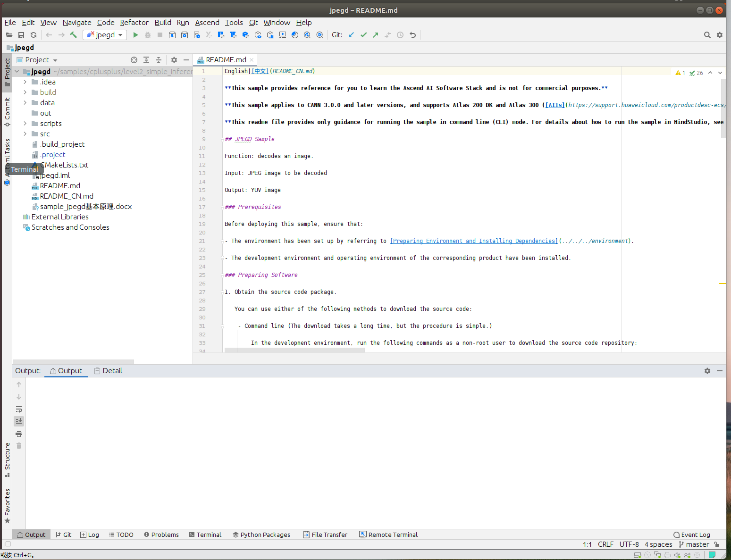The image size is (731, 560).
Task: Switch to the Detail tab in Output
Action: coord(108,371)
